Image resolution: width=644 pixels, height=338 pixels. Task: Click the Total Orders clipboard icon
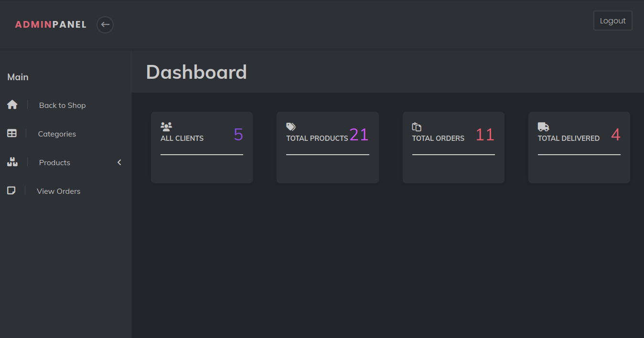pos(417,127)
